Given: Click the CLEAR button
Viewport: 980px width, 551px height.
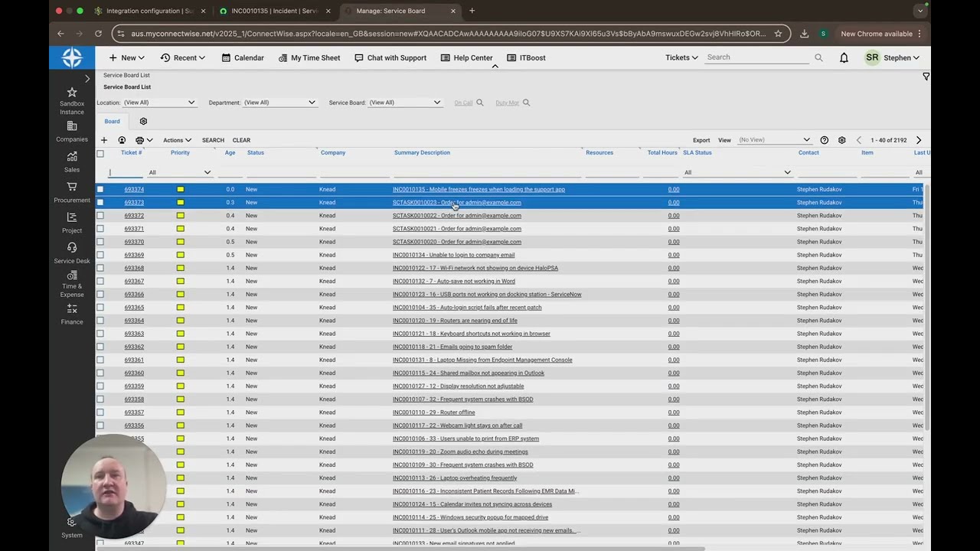Looking at the screenshot, I should [241, 140].
